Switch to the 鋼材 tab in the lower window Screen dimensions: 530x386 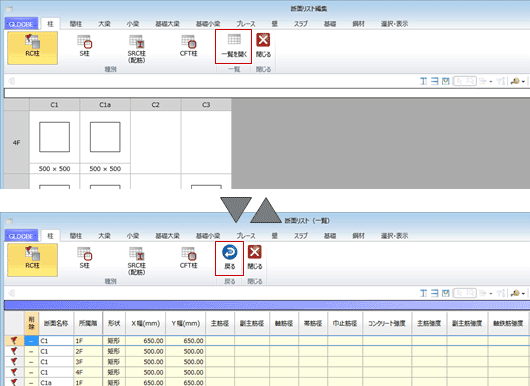(x=358, y=236)
